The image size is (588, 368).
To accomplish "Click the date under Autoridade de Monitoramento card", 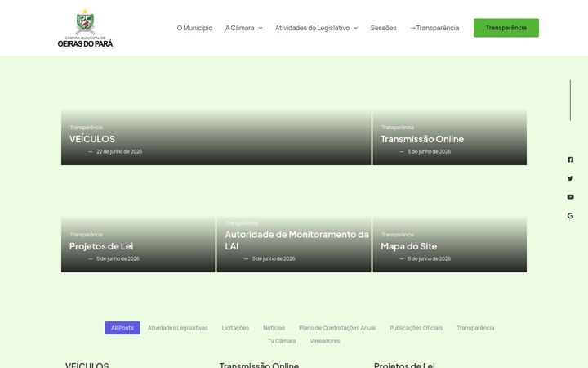I will point(274,258).
